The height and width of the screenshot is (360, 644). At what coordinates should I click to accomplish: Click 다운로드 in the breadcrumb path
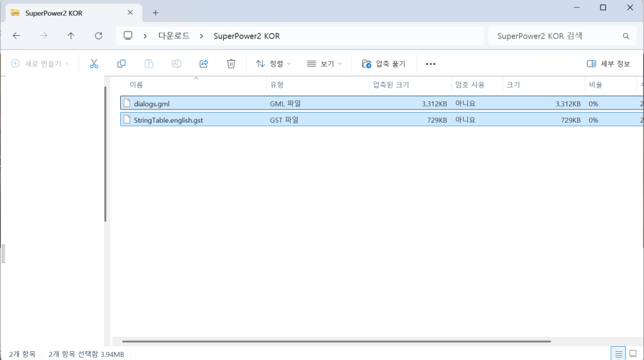tap(174, 36)
